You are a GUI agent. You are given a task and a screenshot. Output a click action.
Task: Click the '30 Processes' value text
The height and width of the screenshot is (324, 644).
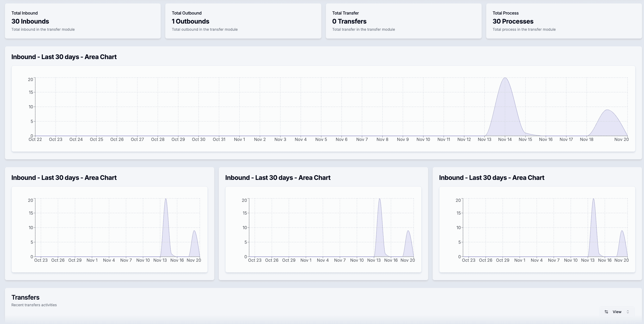[513, 21]
